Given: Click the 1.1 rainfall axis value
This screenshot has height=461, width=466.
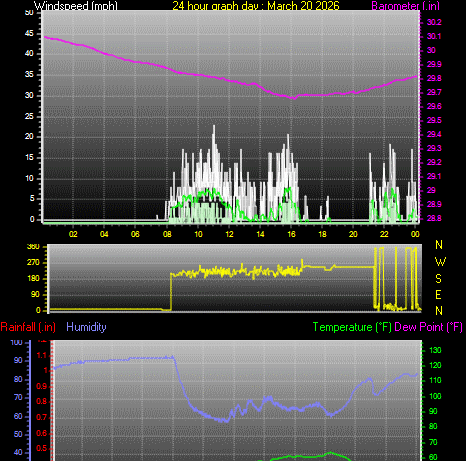Looking at the screenshot, I should point(42,356).
